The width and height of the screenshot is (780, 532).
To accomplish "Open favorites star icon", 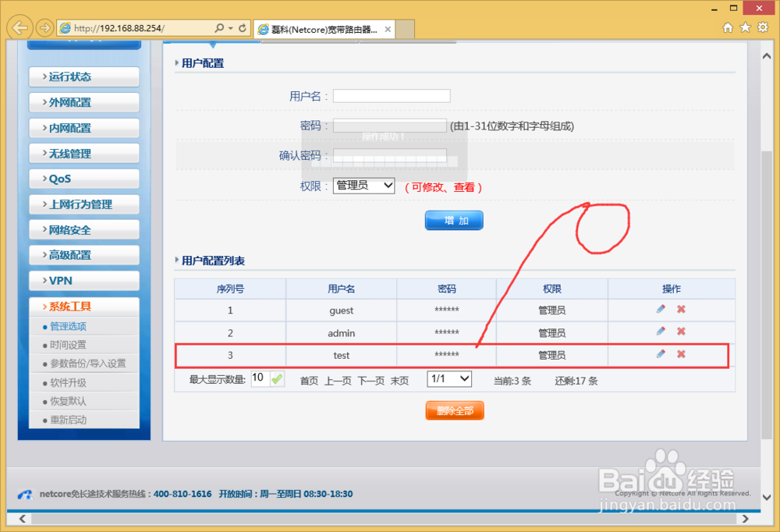I will coord(745,27).
